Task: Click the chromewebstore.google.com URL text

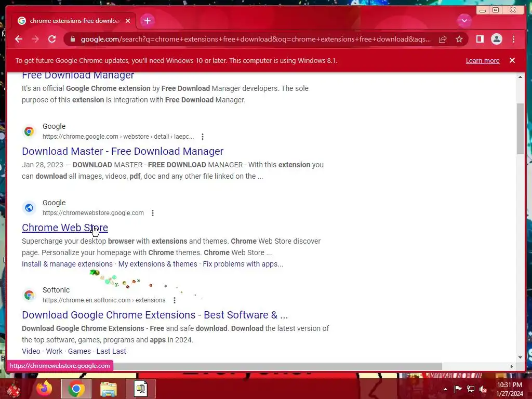Action: [94, 213]
